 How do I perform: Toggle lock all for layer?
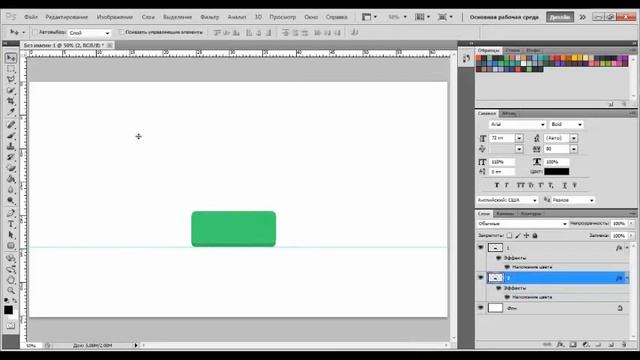pyautogui.click(x=535, y=236)
